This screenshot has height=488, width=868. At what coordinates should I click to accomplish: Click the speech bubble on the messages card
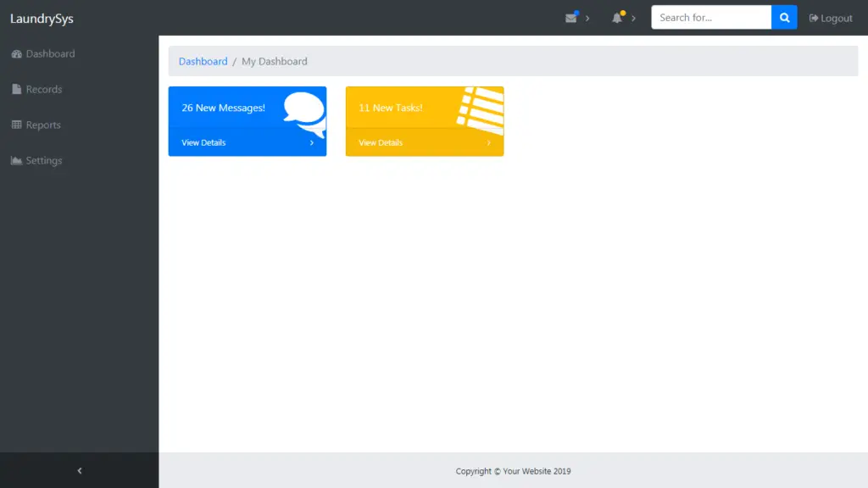(305, 110)
